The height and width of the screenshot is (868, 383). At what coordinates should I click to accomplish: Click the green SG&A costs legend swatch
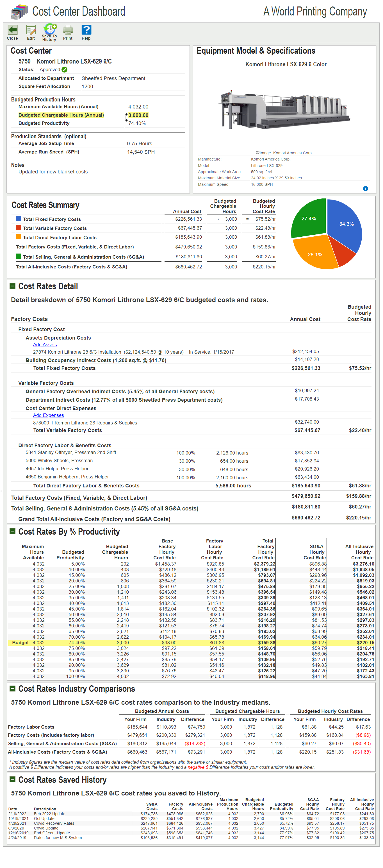coord(19,256)
